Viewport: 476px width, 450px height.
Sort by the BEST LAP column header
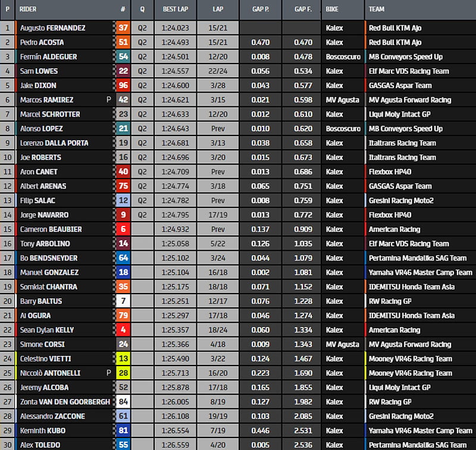pos(176,10)
